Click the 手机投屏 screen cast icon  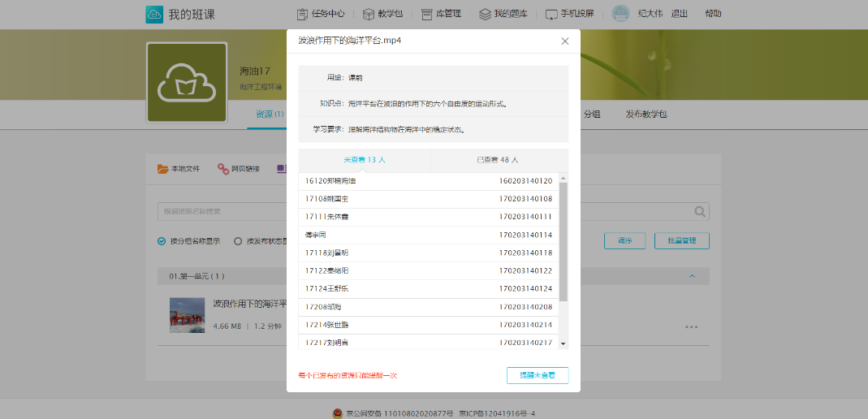[x=551, y=14]
